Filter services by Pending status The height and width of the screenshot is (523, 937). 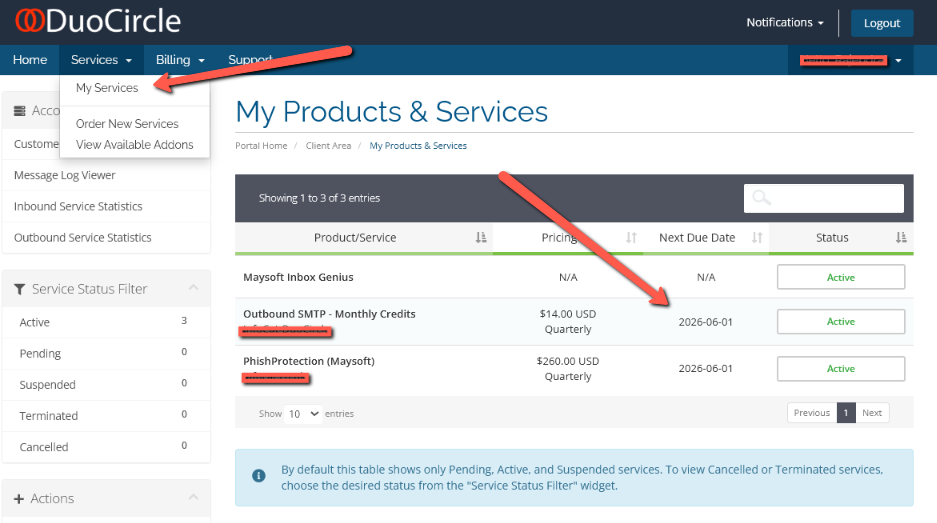[x=106, y=353]
